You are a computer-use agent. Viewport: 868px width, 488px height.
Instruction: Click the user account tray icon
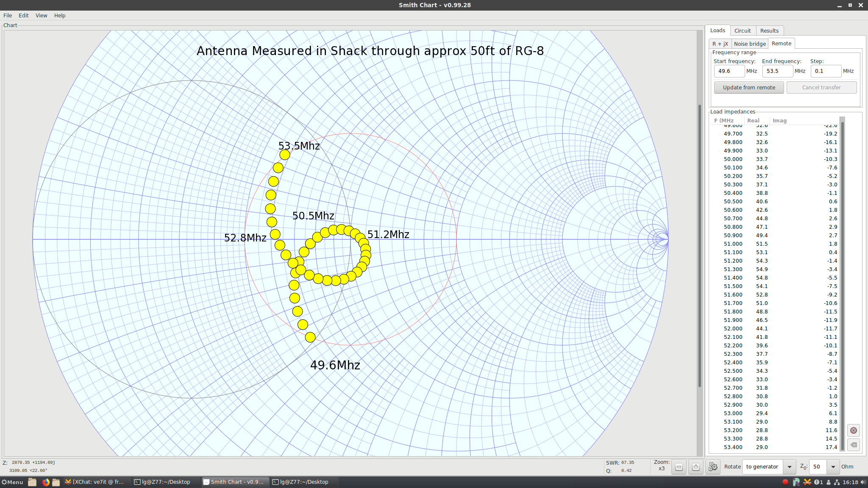pos(829,482)
